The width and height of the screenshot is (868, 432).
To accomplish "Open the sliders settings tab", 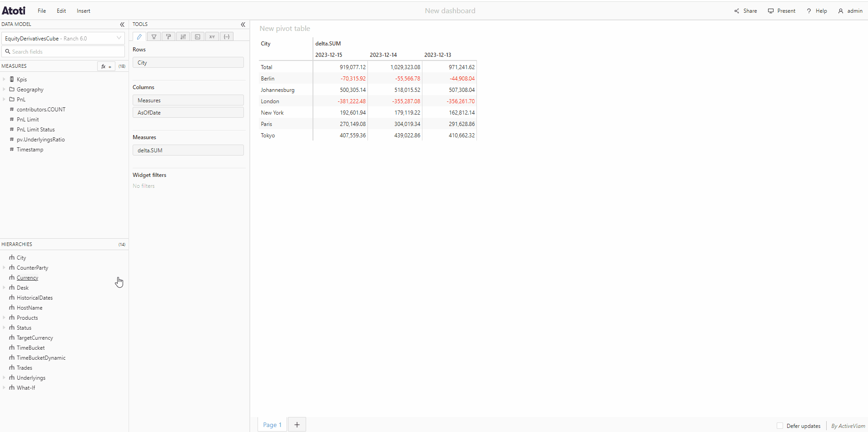I will point(183,37).
